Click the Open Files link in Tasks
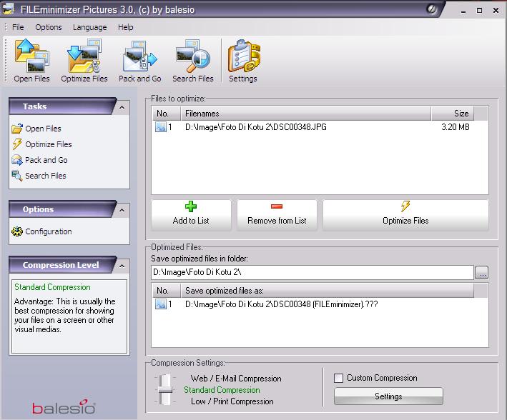Image resolution: width=507 pixels, height=420 pixels. click(x=43, y=129)
